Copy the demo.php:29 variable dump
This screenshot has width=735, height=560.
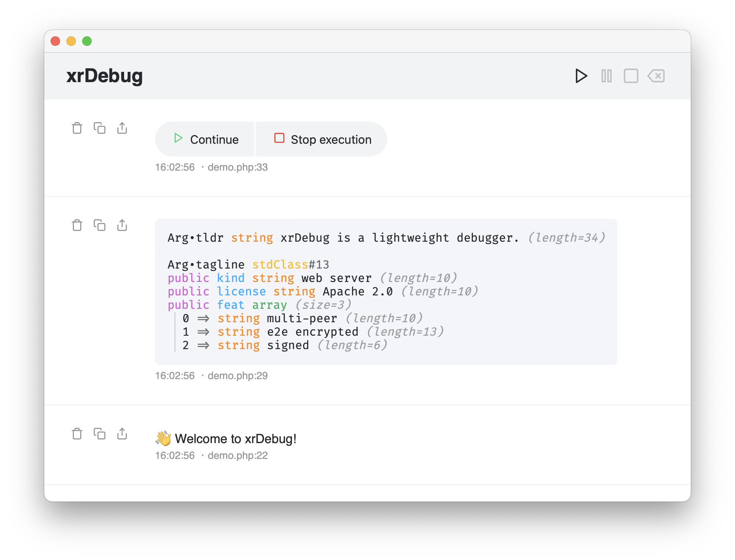click(x=100, y=225)
